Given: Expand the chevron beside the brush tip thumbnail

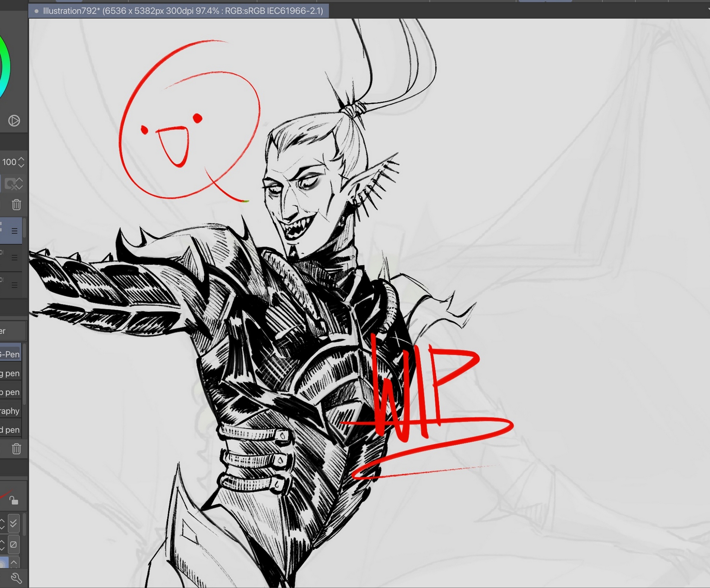Looking at the screenshot, I should (x=14, y=563).
